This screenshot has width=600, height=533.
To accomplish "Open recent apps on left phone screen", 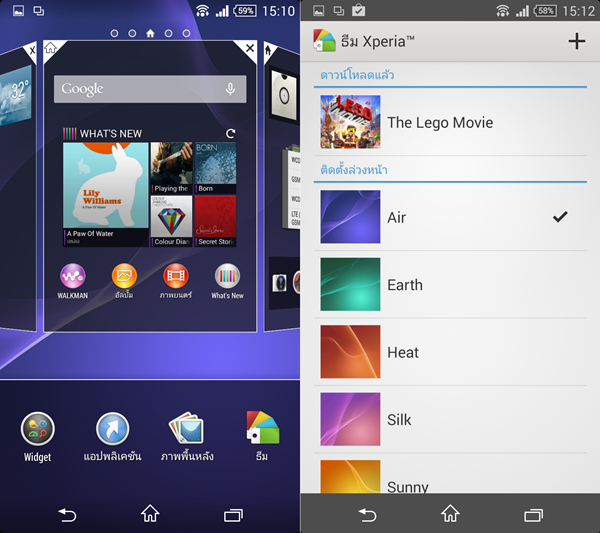I will point(233,515).
